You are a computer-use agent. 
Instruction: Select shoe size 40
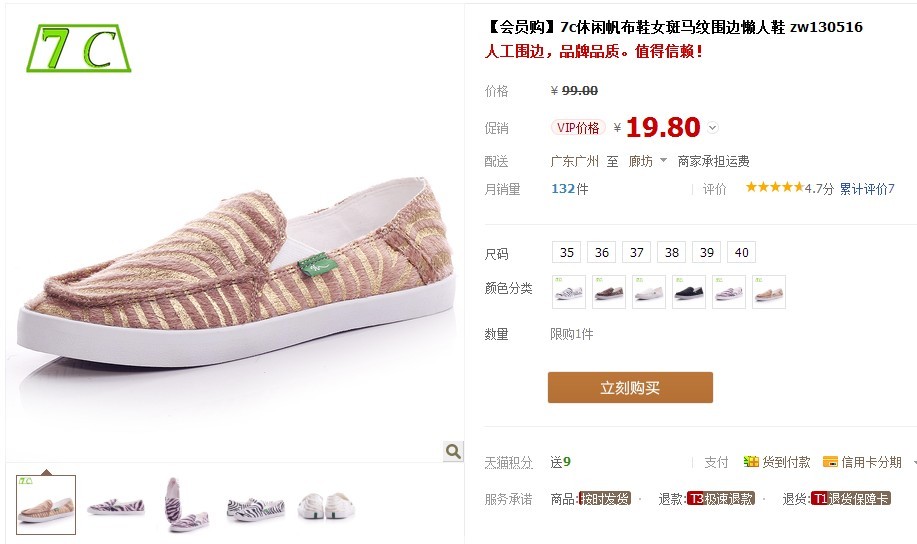[x=742, y=252]
